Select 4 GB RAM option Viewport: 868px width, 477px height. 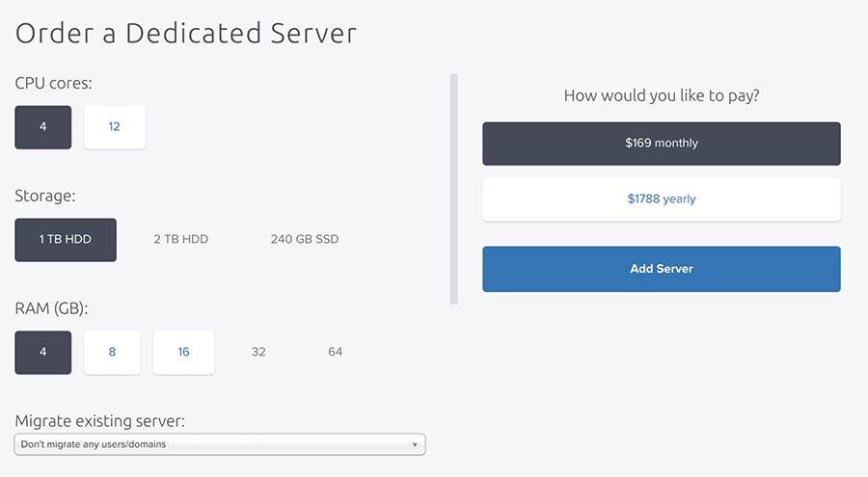coord(43,353)
